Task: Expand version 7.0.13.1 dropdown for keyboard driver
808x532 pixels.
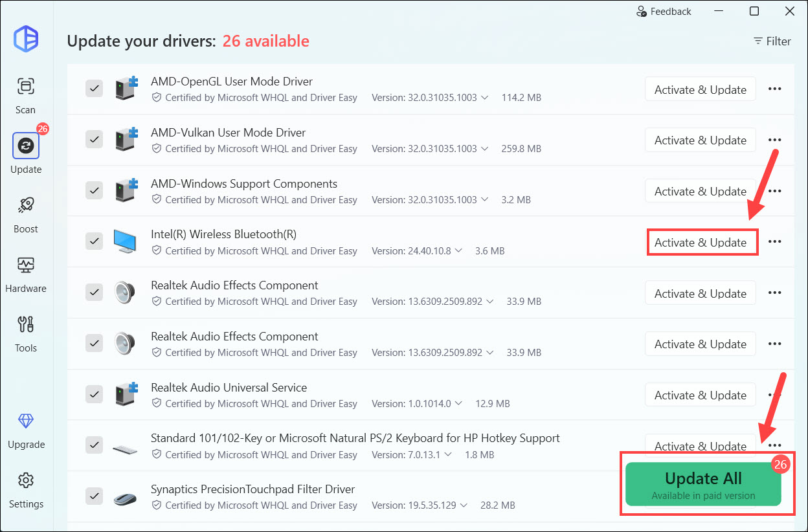Action: 447,454
